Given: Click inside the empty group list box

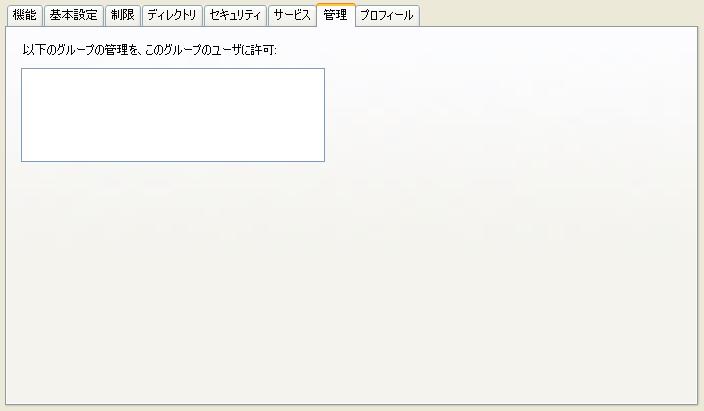Looking at the screenshot, I should click(173, 115).
